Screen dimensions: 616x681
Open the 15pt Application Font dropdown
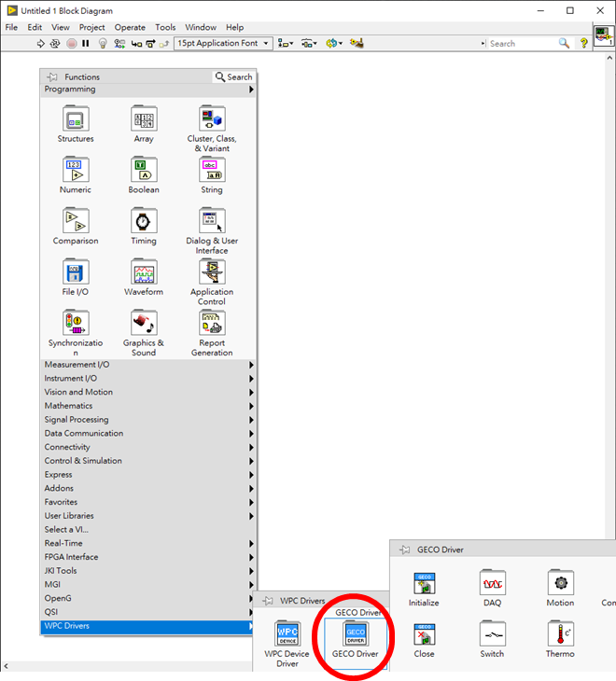pos(223,43)
